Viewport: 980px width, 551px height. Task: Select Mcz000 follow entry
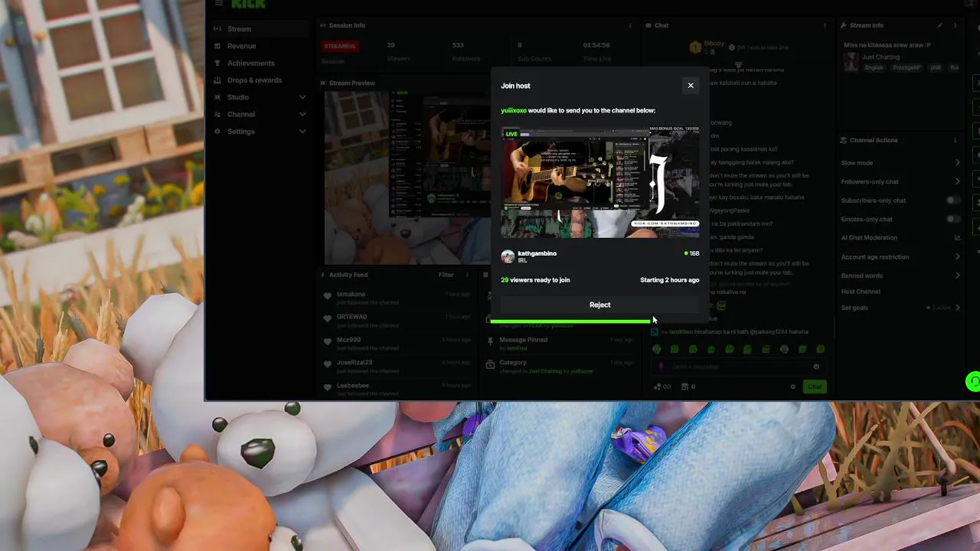[397, 344]
